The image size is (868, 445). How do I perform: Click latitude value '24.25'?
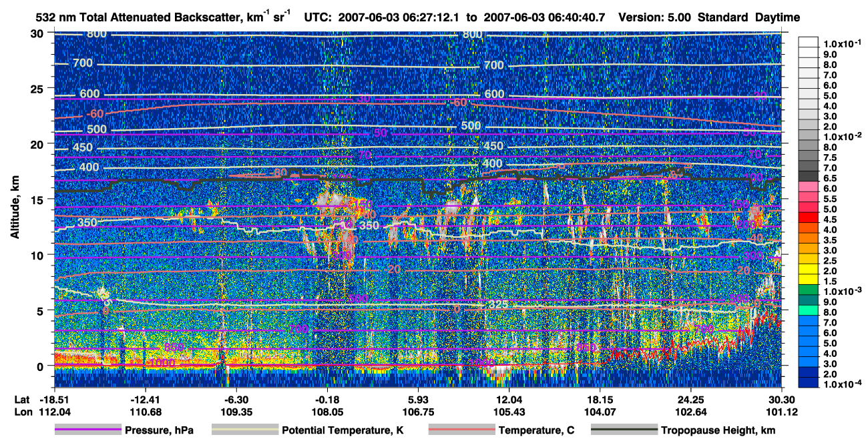tap(690, 400)
